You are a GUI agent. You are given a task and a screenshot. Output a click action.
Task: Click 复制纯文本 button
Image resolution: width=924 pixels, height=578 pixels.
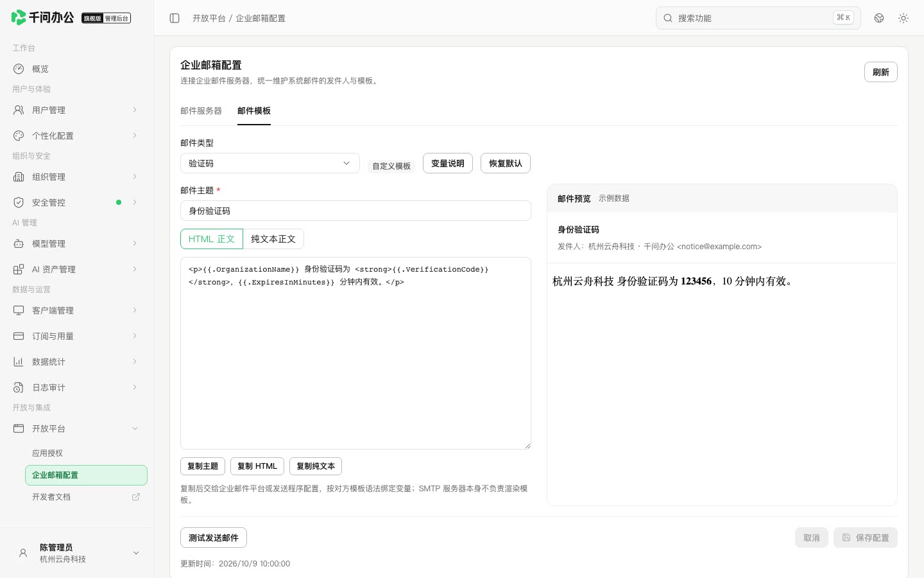coord(316,466)
